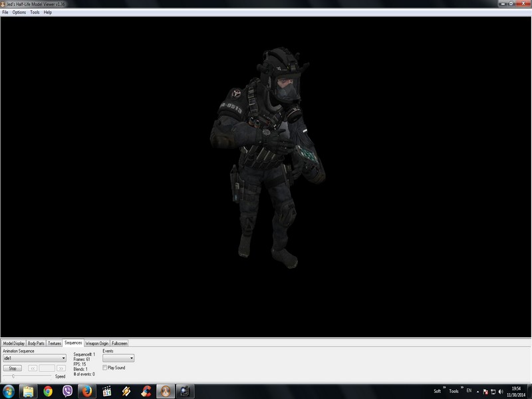Click the 'Animation Sequence' label

pyautogui.click(x=19, y=351)
